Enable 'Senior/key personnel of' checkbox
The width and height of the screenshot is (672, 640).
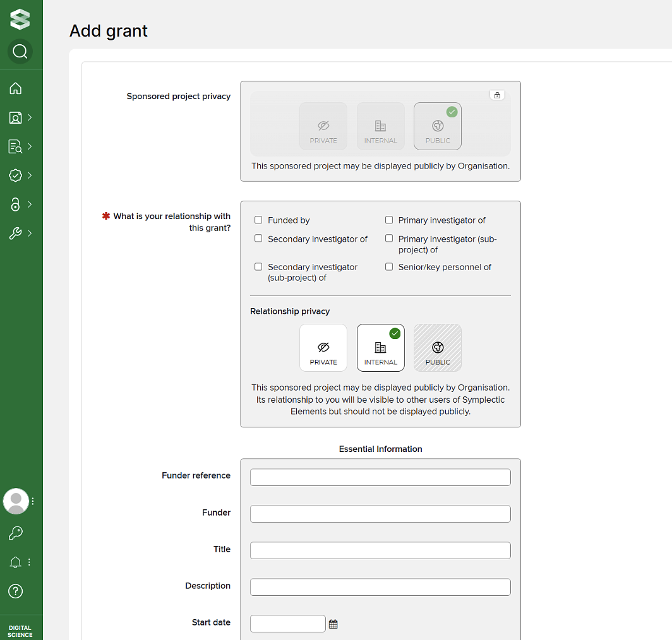389,267
